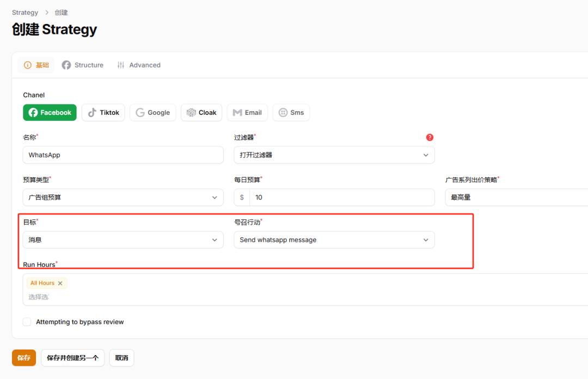
Task: Switch to the 基础 tab
Action: pos(36,65)
